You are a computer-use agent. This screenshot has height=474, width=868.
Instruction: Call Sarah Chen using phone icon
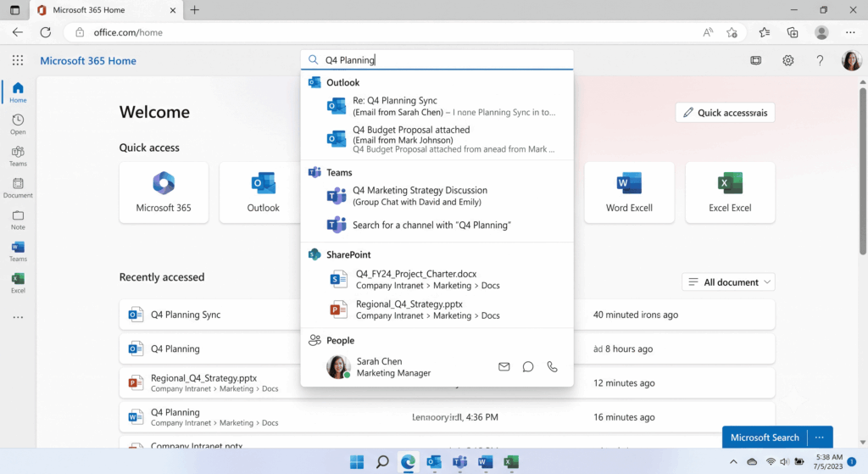(552, 366)
